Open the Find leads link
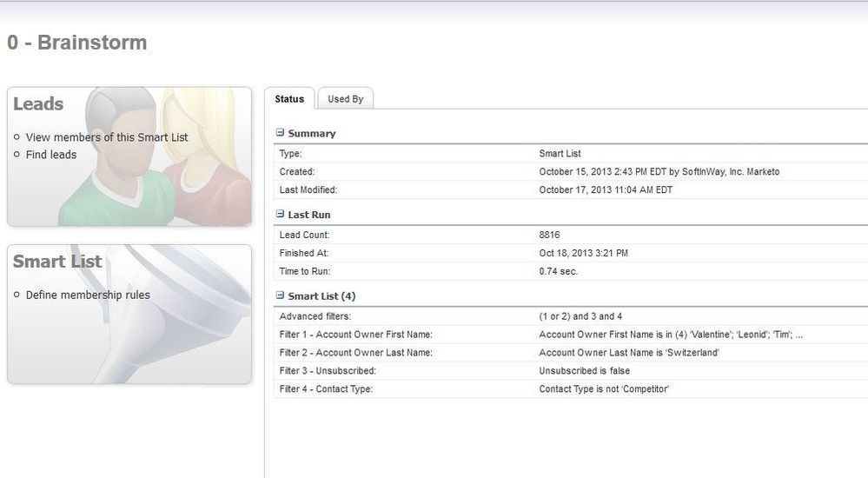Screen dimensions: 868x478 [x=51, y=155]
